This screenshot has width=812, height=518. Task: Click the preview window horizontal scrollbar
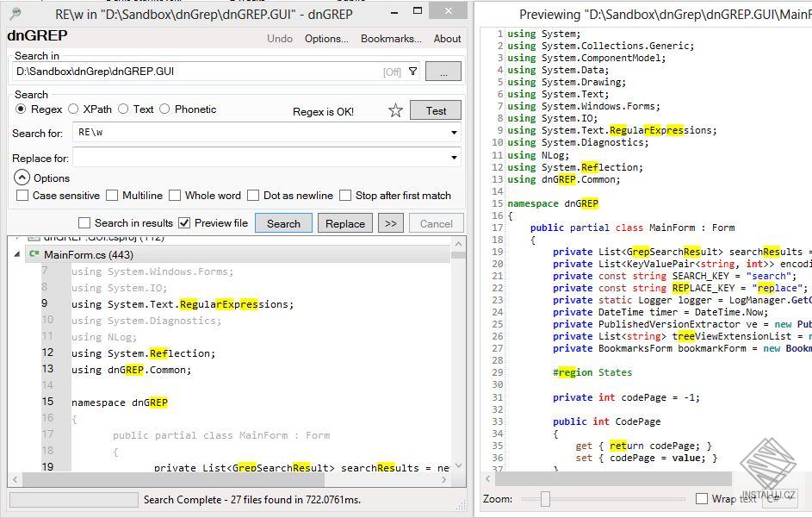pos(614,478)
